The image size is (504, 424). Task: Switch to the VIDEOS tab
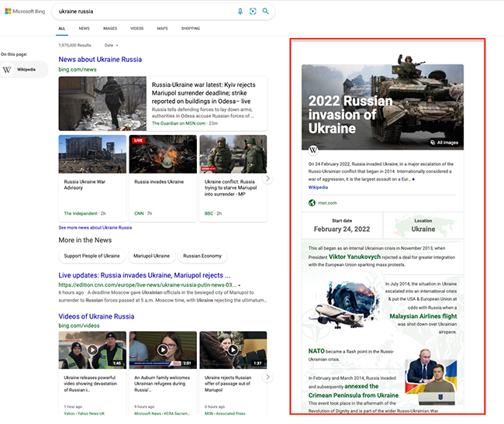tap(137, 28)
